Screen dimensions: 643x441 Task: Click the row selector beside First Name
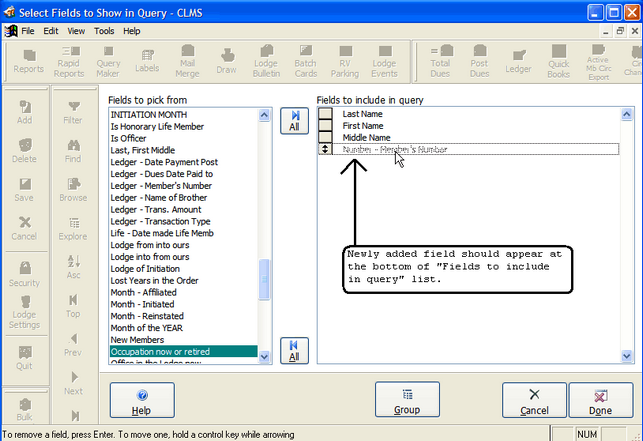pyautogui.click(x=325, y=126)
